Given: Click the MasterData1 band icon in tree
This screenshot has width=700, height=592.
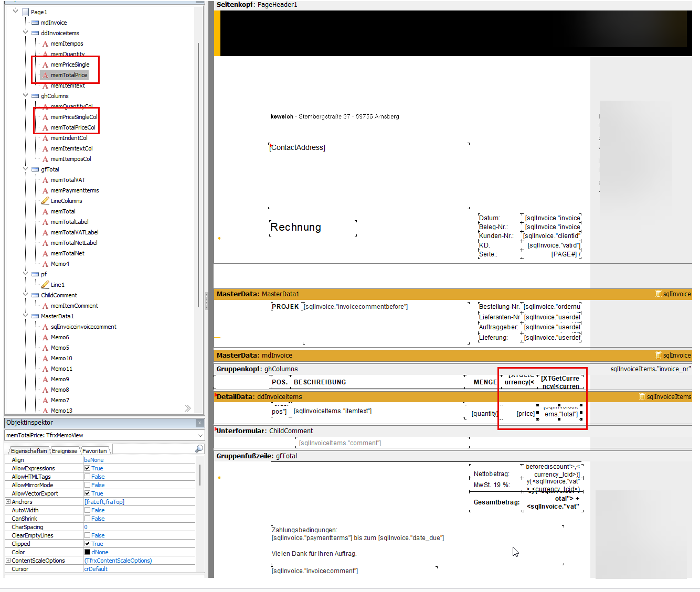Looking at the screenshot, I should (x=35, y=316).
